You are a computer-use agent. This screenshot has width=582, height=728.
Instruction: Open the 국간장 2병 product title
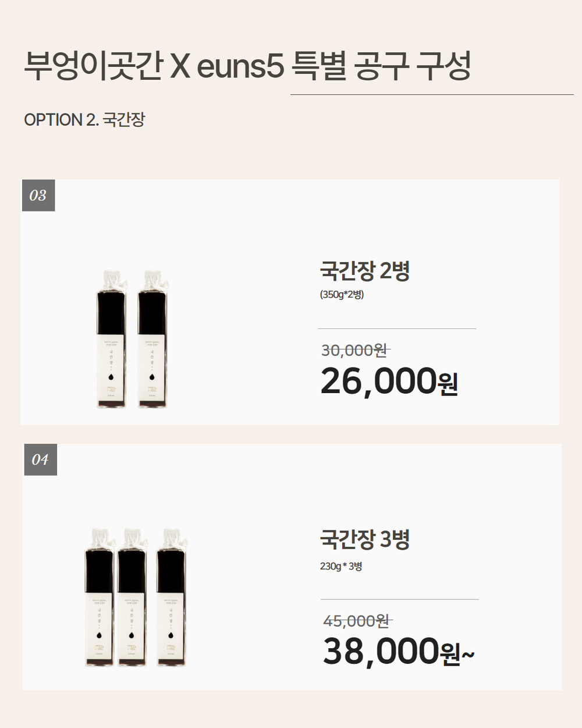coord(365,271)
